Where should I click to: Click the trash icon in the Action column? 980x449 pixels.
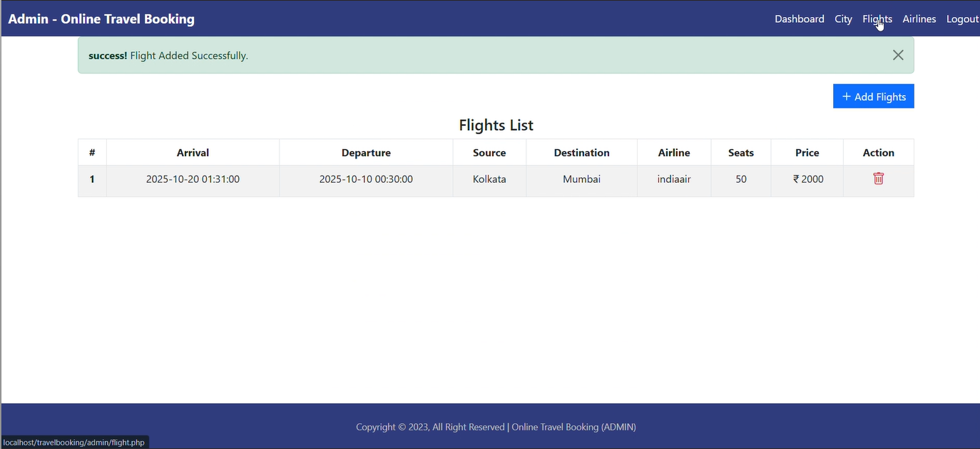(878, 178)
